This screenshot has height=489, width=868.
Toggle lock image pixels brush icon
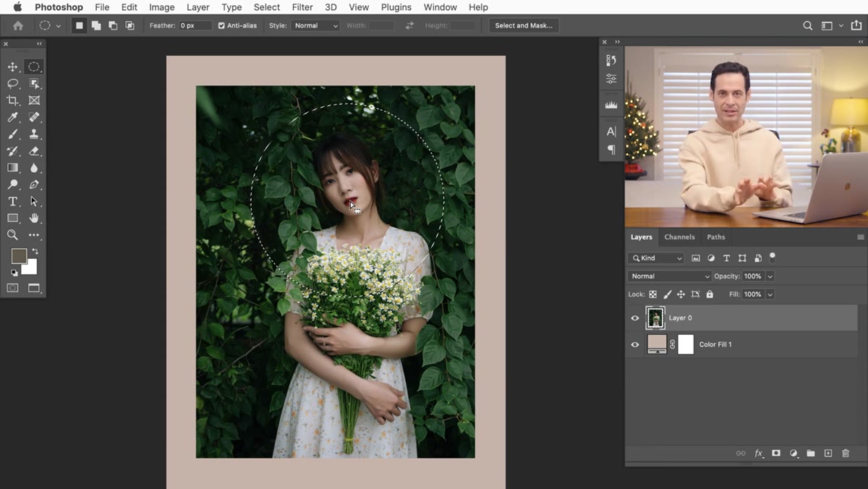667,294
